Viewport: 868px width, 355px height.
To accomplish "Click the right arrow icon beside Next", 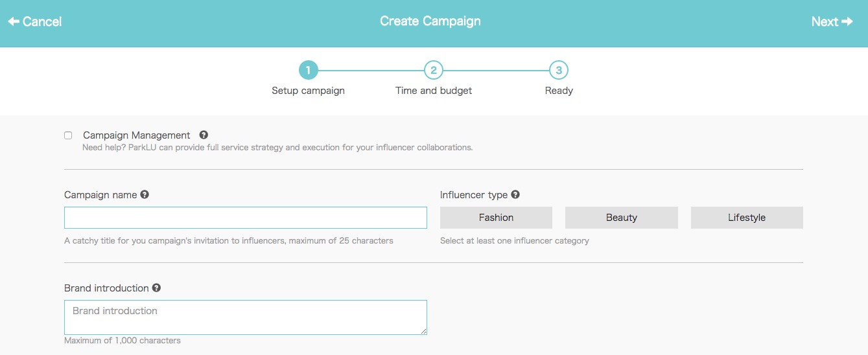I will [847, 21].
